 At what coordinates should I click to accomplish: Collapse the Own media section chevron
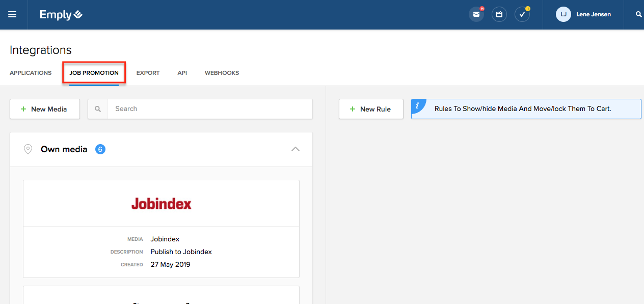coord(296,149)
